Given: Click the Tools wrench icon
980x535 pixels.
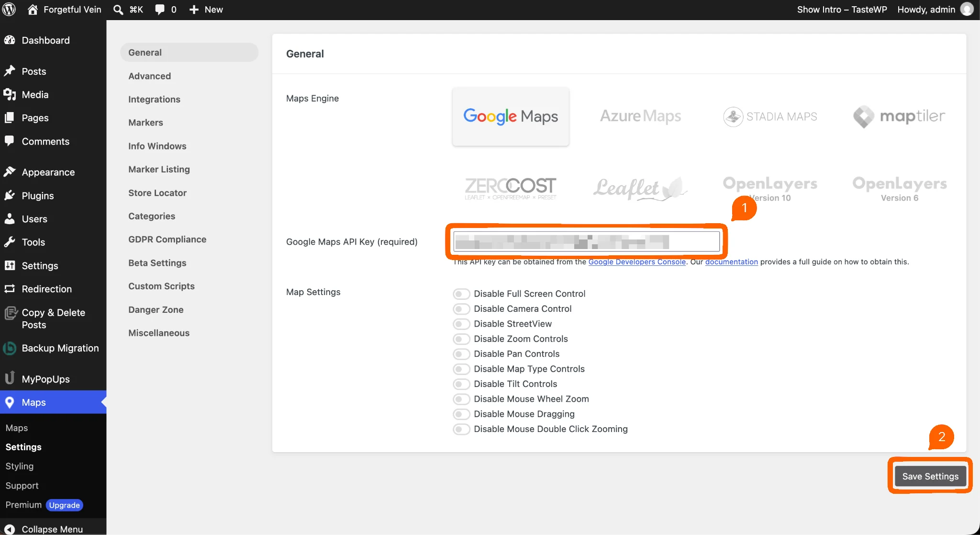Looking at the screenshot, I should click(10, 242).
